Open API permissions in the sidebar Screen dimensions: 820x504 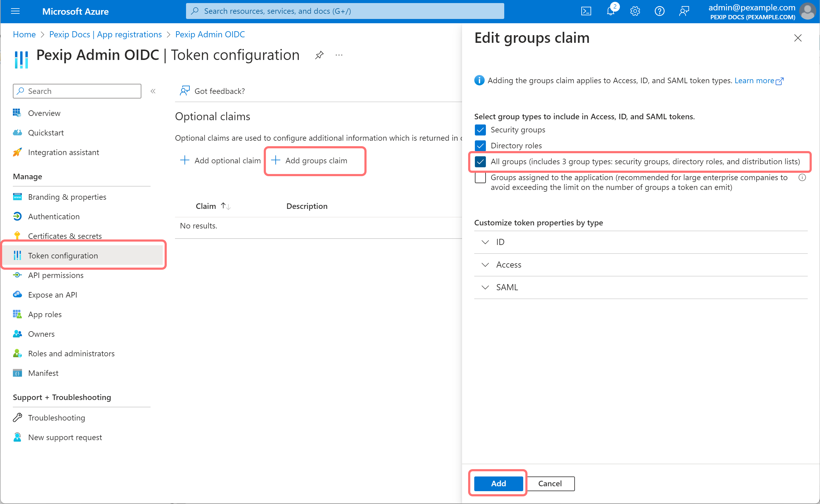pos(56,275)
